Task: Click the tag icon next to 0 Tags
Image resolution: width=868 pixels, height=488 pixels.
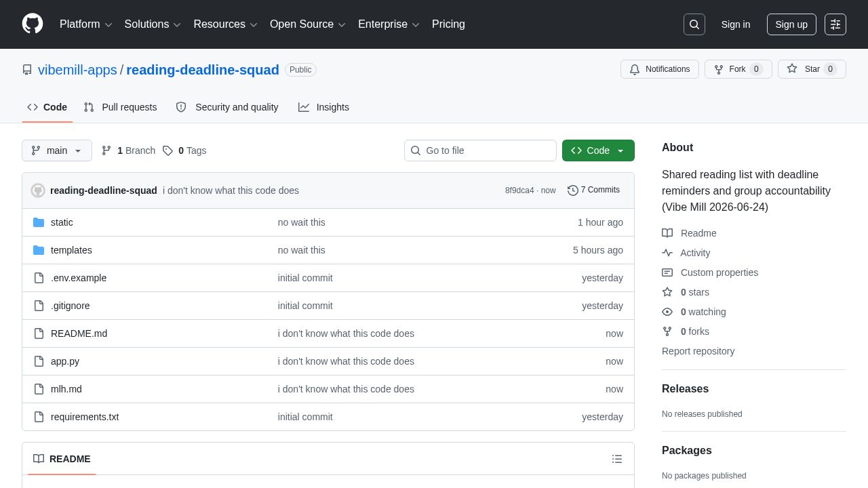Action: click(167, 150)
